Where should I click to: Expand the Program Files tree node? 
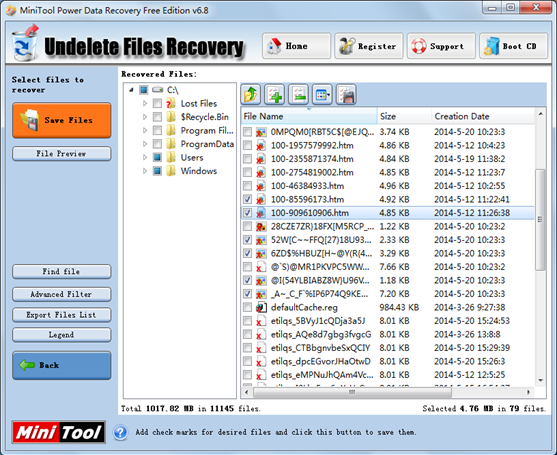(145, 130)
